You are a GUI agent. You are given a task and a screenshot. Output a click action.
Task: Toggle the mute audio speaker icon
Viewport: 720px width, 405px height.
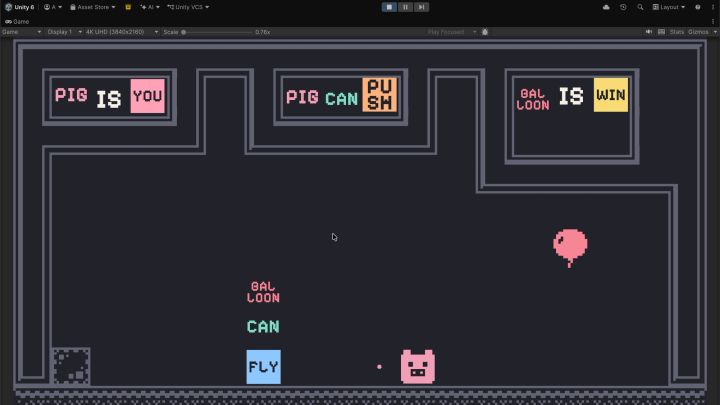point(649,32)
